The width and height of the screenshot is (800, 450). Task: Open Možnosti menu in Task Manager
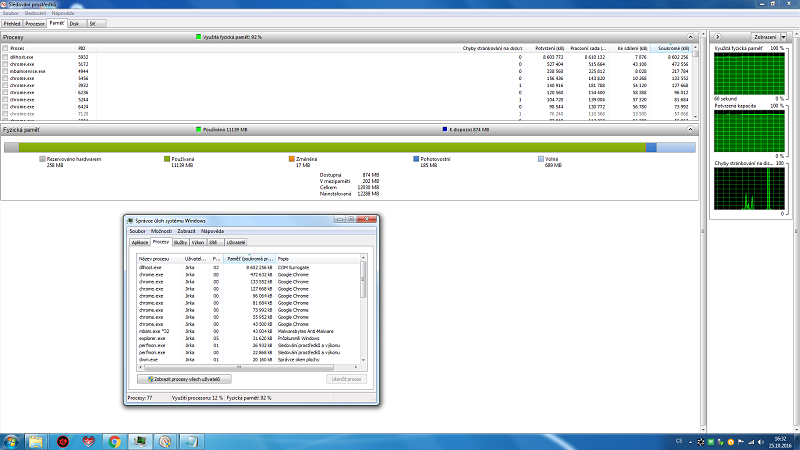(x=161, y=231)
